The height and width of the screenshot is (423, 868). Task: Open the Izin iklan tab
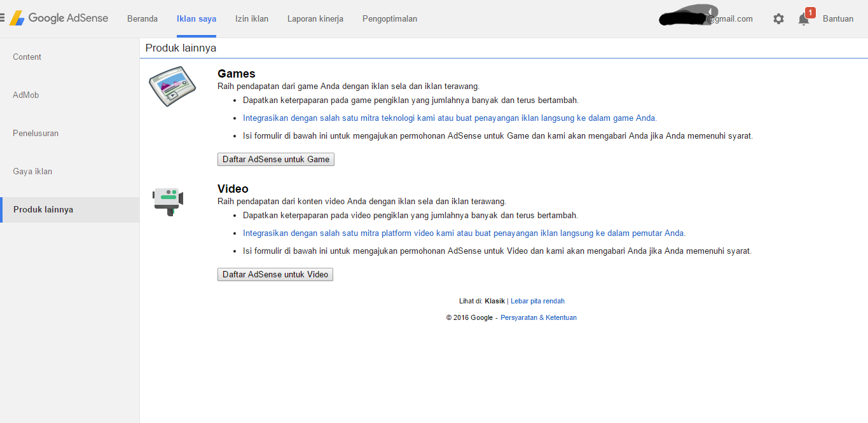pos(252,19)
